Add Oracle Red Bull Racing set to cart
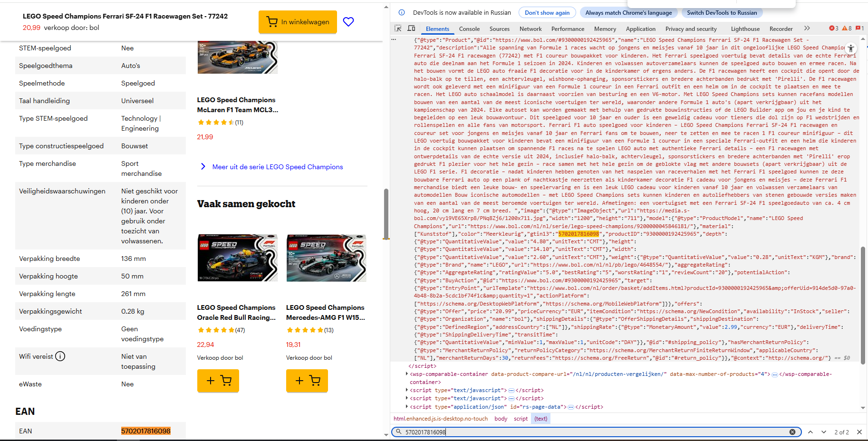This screenshot has width=868, height=441. pos(218,381)
